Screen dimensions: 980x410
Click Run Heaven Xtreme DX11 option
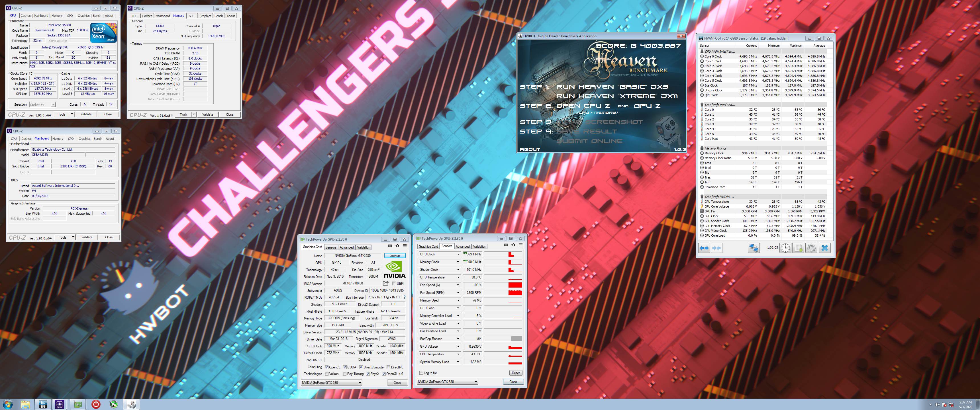(617, 96)
